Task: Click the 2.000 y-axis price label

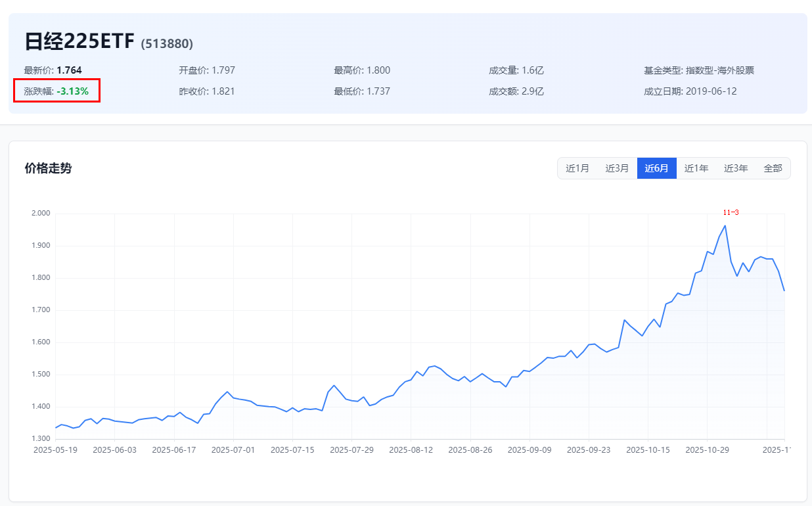Action: tap(40, 214)
